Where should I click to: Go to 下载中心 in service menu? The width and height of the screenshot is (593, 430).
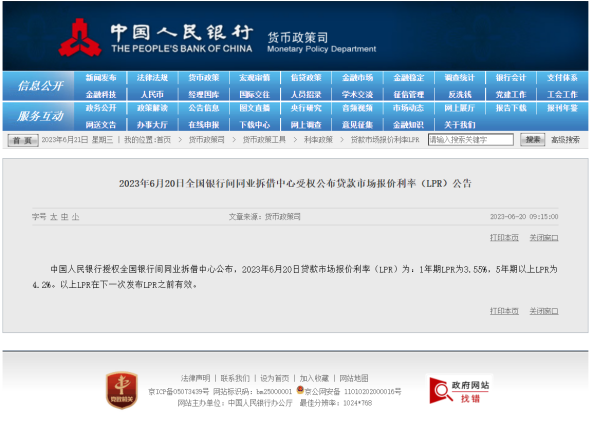coord(255,125)
